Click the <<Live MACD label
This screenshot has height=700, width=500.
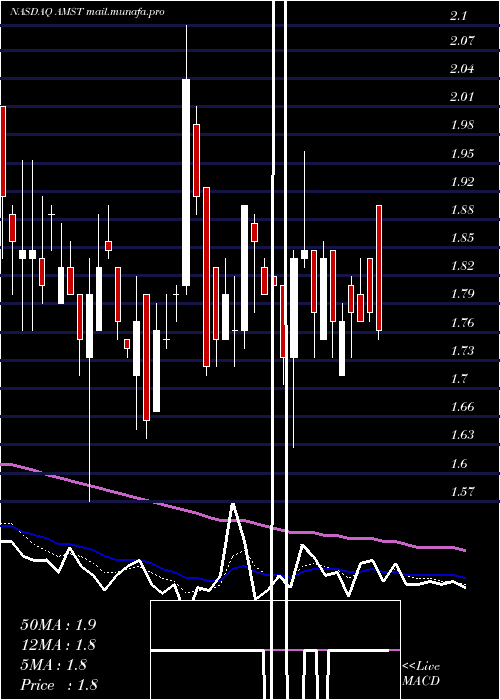[x=421, y=674]
